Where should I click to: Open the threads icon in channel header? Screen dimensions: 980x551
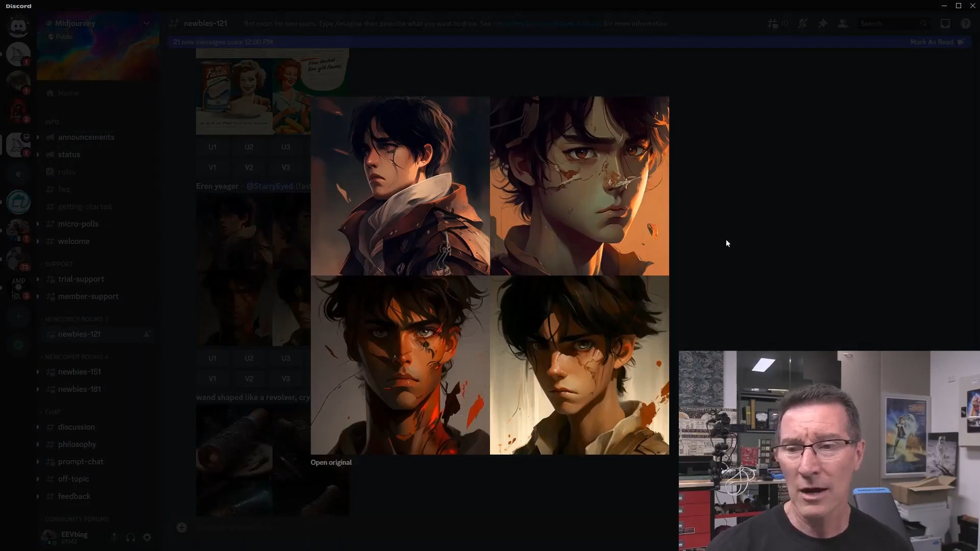point(773,23)
